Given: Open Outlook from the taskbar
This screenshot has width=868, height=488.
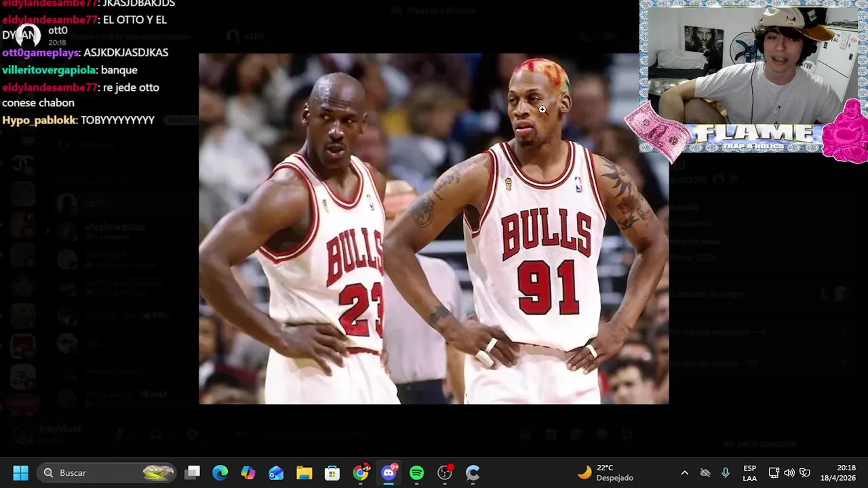Looking at the screenshot, I should 276,472.
